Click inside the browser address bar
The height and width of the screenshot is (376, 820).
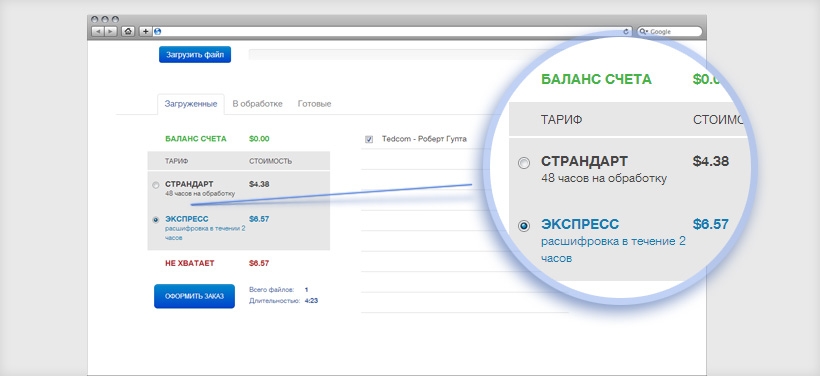coord(392,32)
